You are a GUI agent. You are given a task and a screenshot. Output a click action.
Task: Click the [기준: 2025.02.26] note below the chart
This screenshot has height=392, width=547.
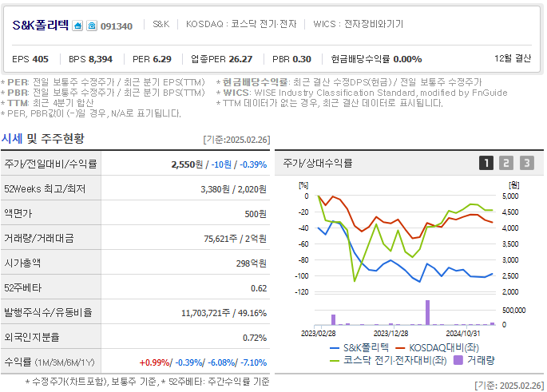509,386
